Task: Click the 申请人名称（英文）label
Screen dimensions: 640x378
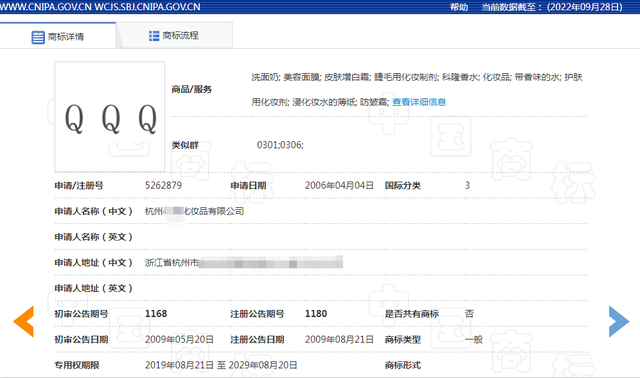Action: pyautogui.click(x=93, y=237)
